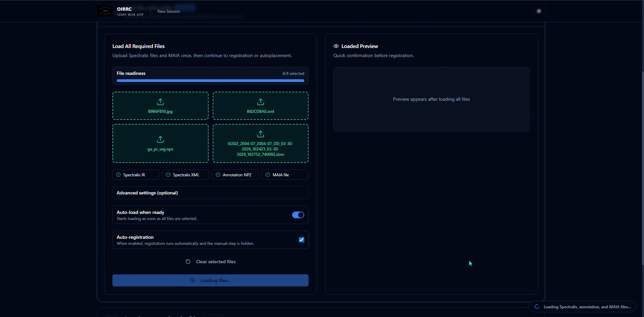Select the Annotation NPZ status chip
This screenshot has height=317, width=644.
(235, 175)
